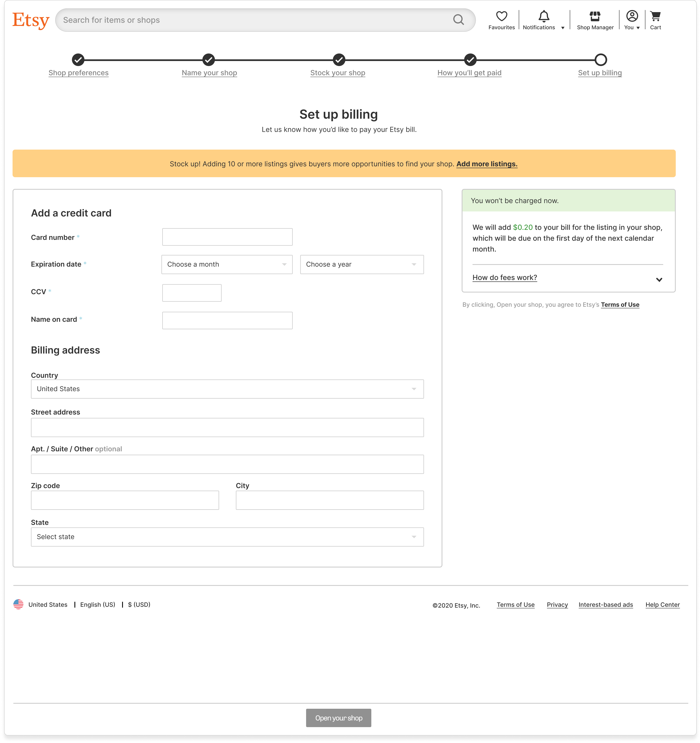The width and height of the screenshot is (700, 743).
Task: Click the Notifications bell icon
Action: (543, 16)
